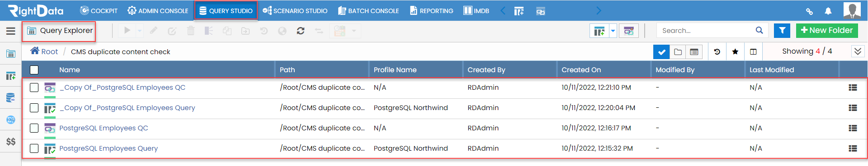Click the Query Explorer sidebar icon
The width and height of the screenshot is (868, 166).
[10, 54]
